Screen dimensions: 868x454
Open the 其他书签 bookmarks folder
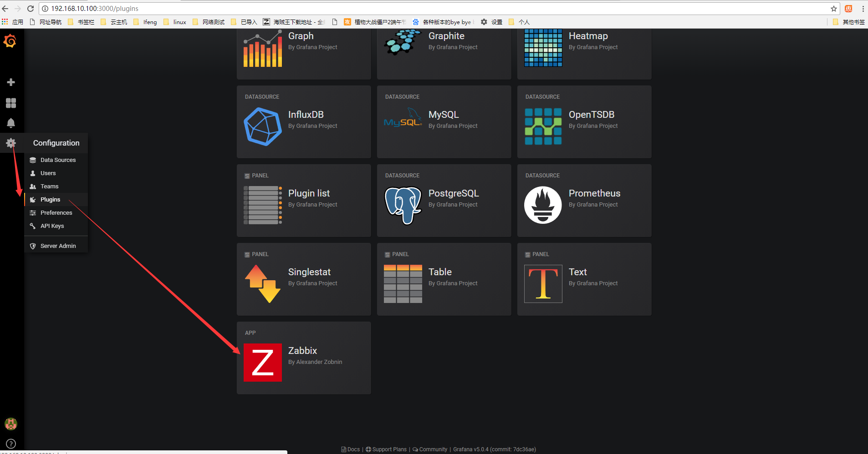848,22
